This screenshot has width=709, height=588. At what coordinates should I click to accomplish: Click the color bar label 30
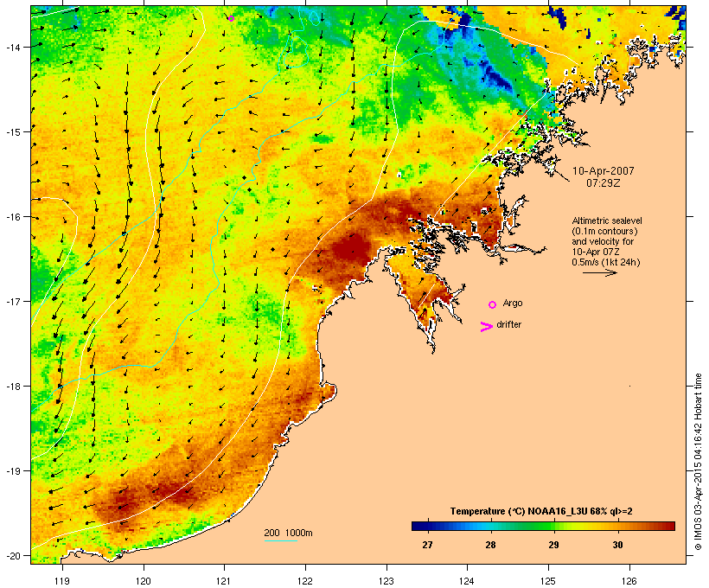617,545
